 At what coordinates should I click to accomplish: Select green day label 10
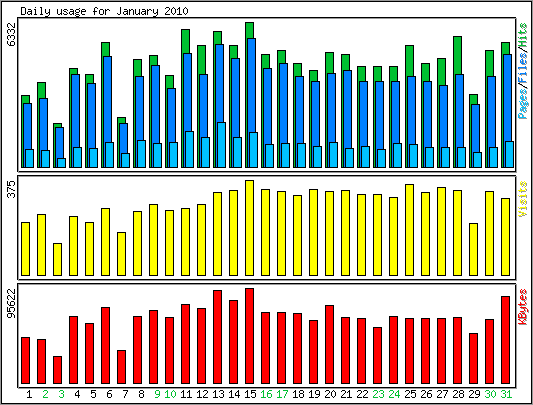point(170,394)
